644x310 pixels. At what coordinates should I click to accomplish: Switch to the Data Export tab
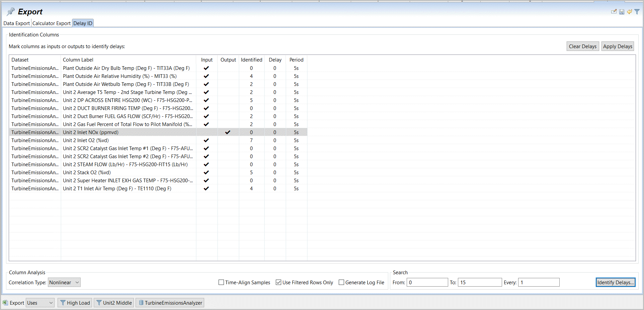click(x=17, y=23)
